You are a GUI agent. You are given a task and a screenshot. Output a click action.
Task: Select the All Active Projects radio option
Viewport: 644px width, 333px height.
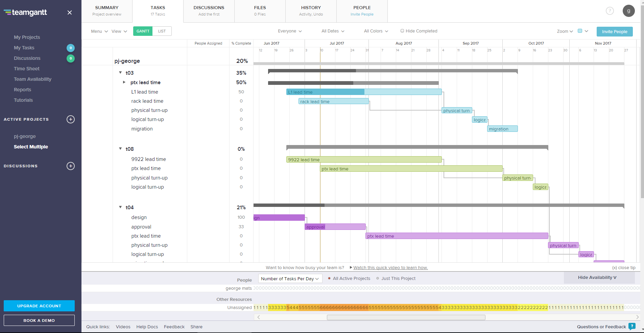329,279
